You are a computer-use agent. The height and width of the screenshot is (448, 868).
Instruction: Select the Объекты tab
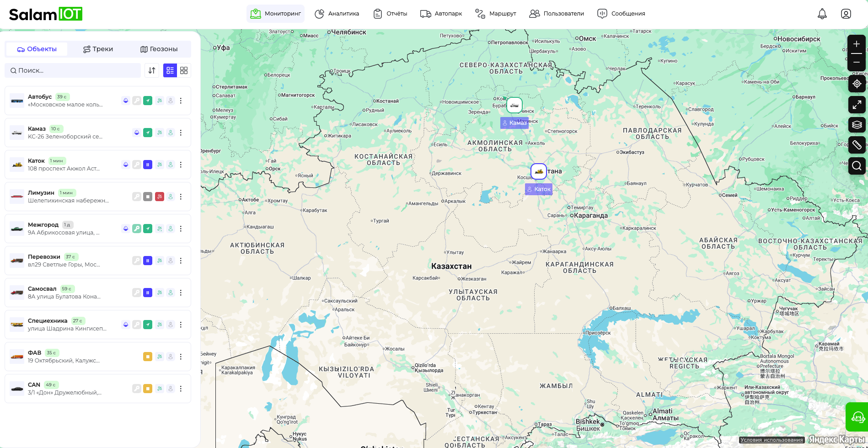click(x=37, y=49)
